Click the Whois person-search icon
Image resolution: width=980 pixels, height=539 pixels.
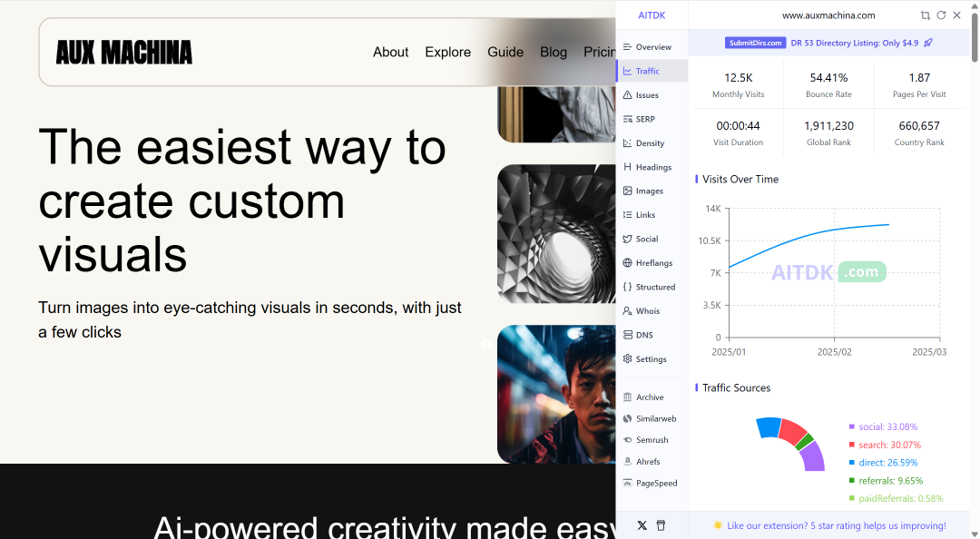(628, 310)
